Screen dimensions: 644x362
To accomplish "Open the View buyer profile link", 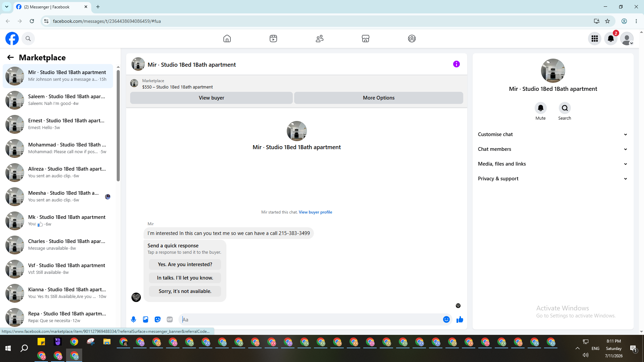I will click(315, 212).
